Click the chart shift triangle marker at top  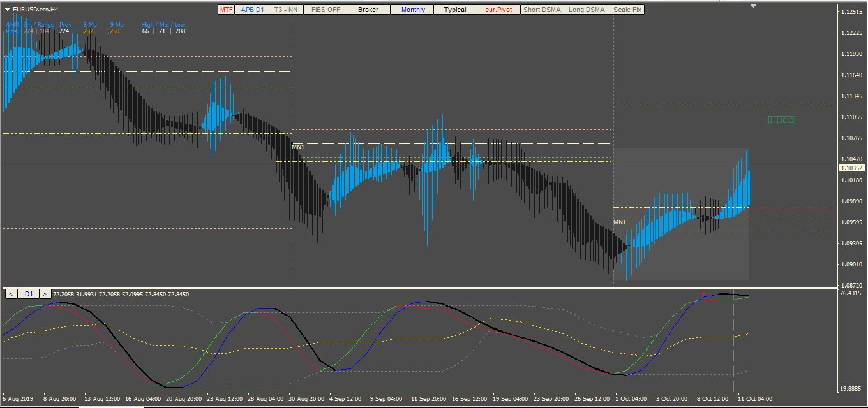754,6
